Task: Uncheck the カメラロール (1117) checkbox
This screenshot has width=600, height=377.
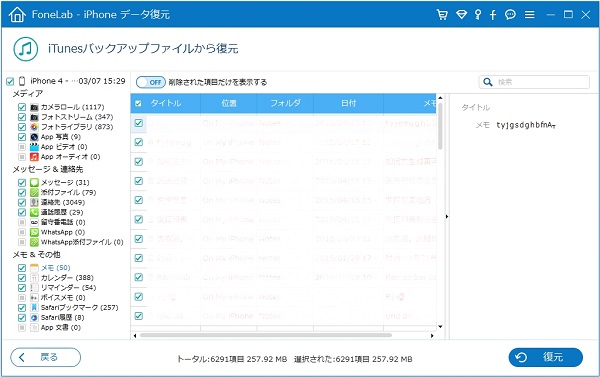Action: point(22,107)
